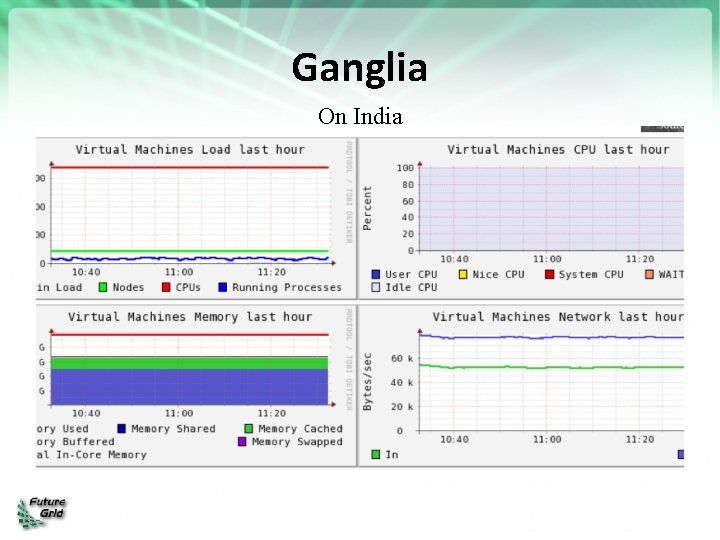Click the 'Nice CPU' legend label
The image size is (720, 540).
point(498,275)
